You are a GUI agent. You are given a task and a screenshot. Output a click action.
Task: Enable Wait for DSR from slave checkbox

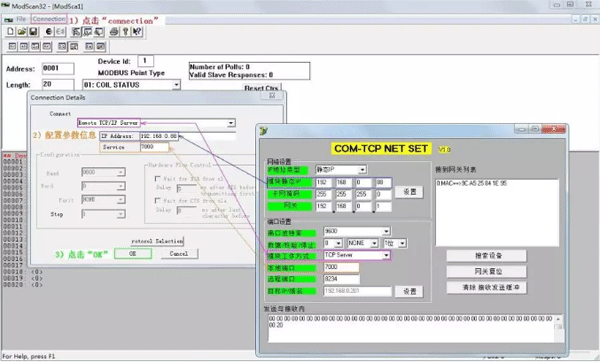[157, 178]
